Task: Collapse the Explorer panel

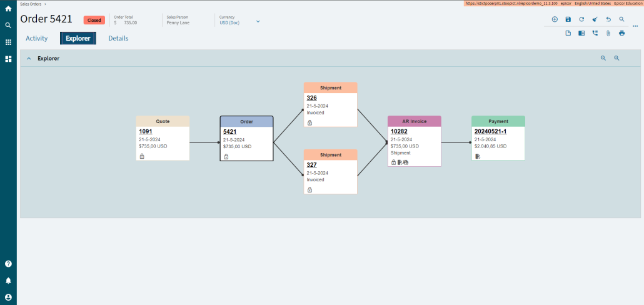Action: click(x=29, y=58)
